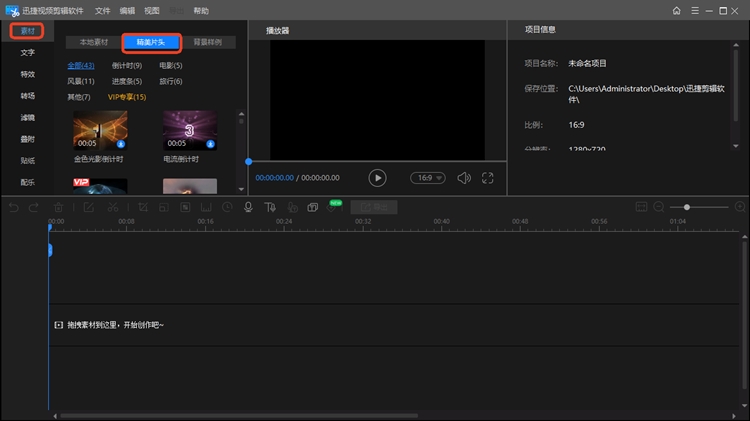The height and width of the screenshot is (421, 750).
Task: Click the text-to-speech icon beside microphone
Action: (270, 207)
